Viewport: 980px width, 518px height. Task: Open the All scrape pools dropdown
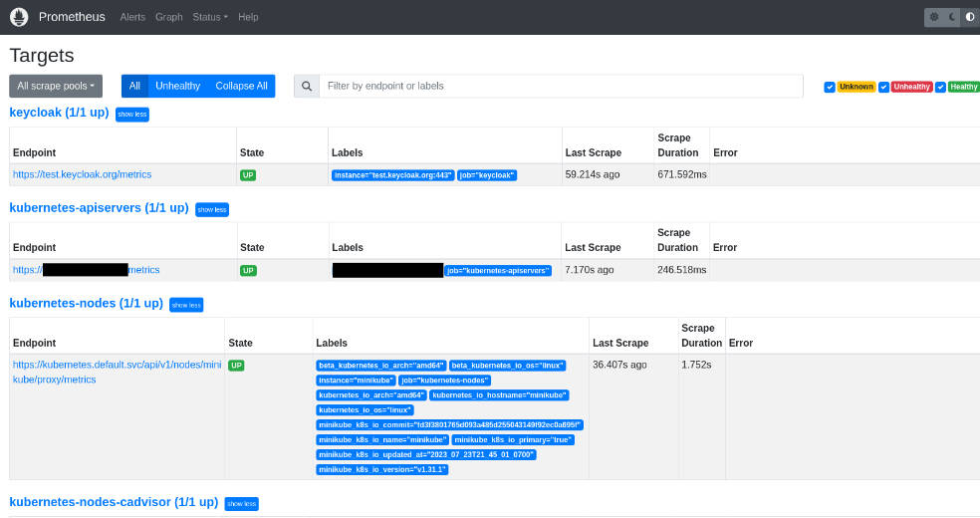[56, 87]
